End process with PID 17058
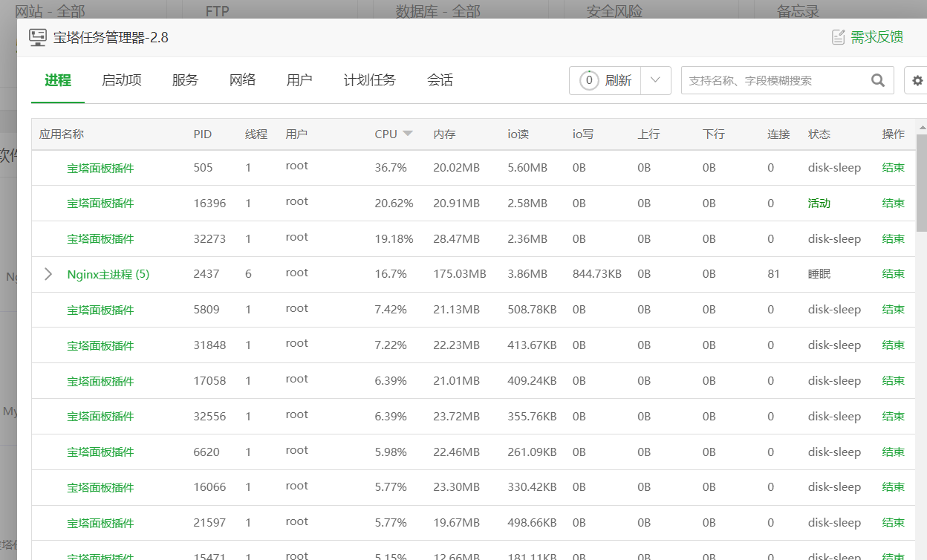Image resolution: width=927 pixels, height=560 pixels. 894,381
